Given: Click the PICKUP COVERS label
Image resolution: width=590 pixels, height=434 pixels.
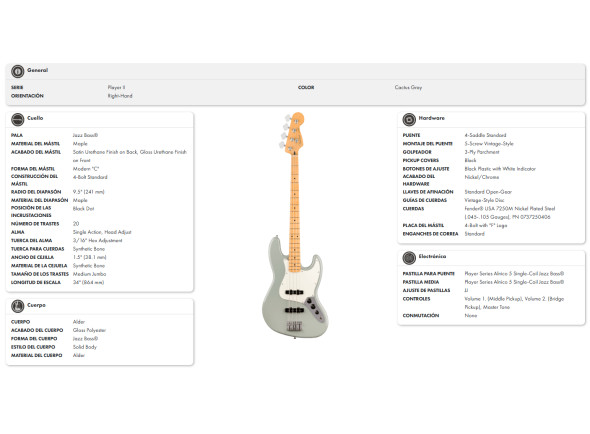Looking at the screenshot, I should (421, 160).
